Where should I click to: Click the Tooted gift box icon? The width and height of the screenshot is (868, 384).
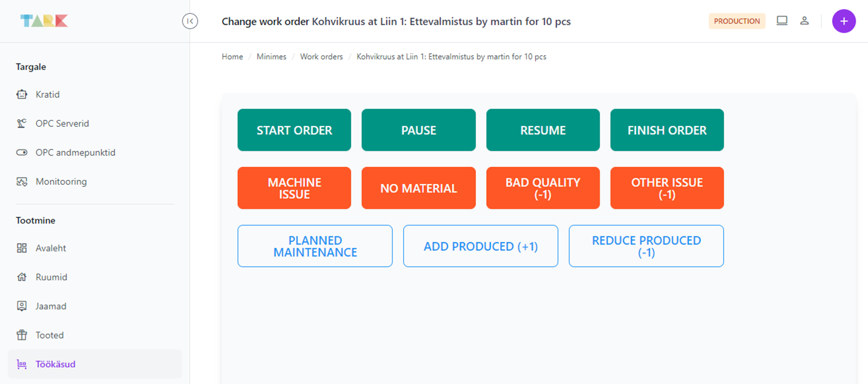coord(22,335)
